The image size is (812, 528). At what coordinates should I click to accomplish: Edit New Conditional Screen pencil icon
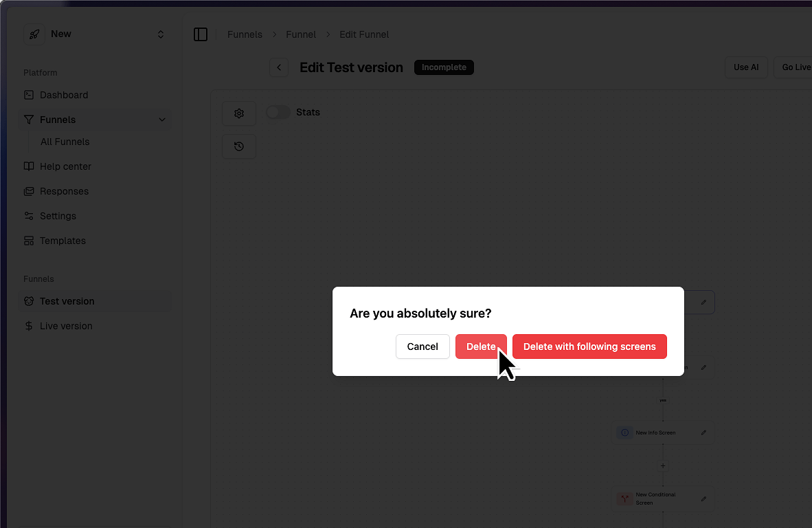click(x=703, y=499)
